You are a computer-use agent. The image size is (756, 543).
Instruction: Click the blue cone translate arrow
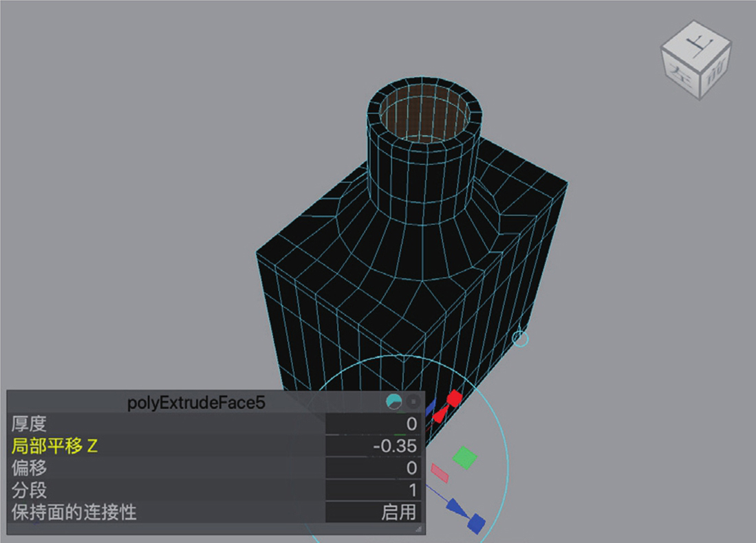(x=455, y=507)
